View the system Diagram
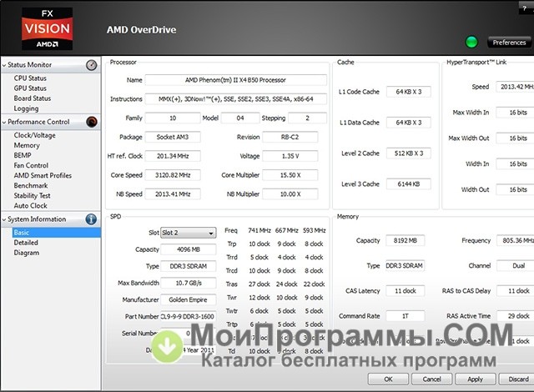The image size is (534, 392). tap(26, 253)
